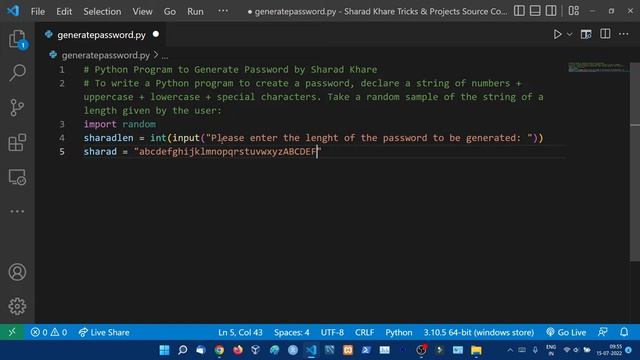The height and width of the screenshot is (360, 640).
Task: Open the Run menu
Action: 195,11
